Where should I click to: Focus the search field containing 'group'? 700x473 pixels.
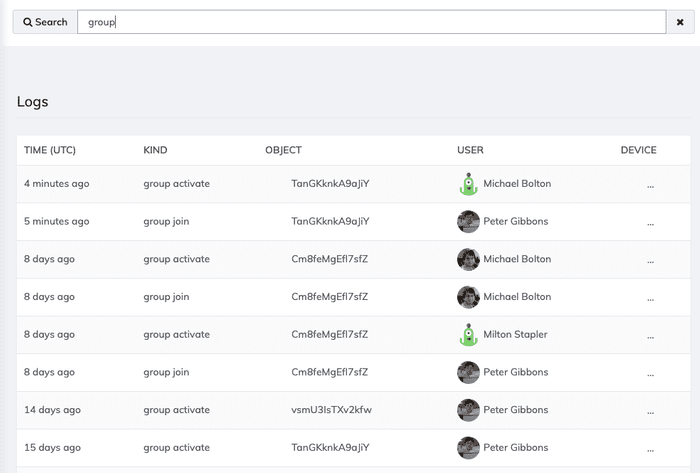pos(370,22)
